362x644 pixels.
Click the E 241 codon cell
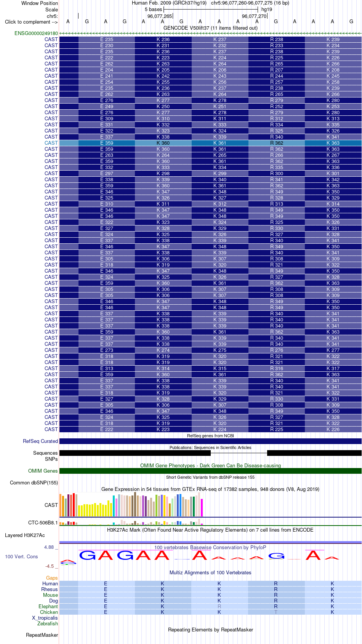[x=107, y=76]
